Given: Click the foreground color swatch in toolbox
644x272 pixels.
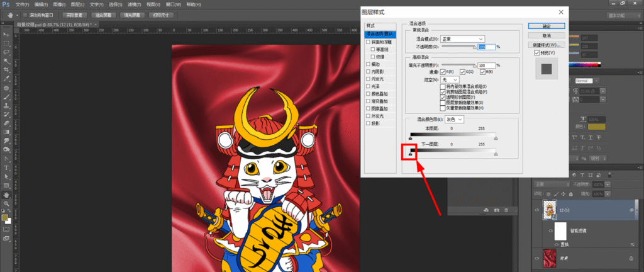Looking at the screenshot, I should (x=4, y=217).
